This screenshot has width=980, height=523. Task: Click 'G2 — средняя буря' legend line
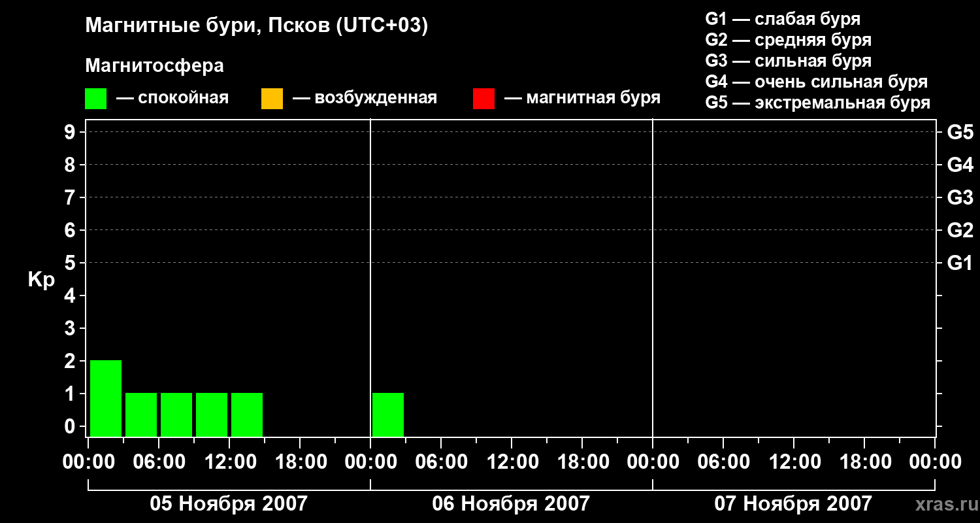click(x=789, y=40)
